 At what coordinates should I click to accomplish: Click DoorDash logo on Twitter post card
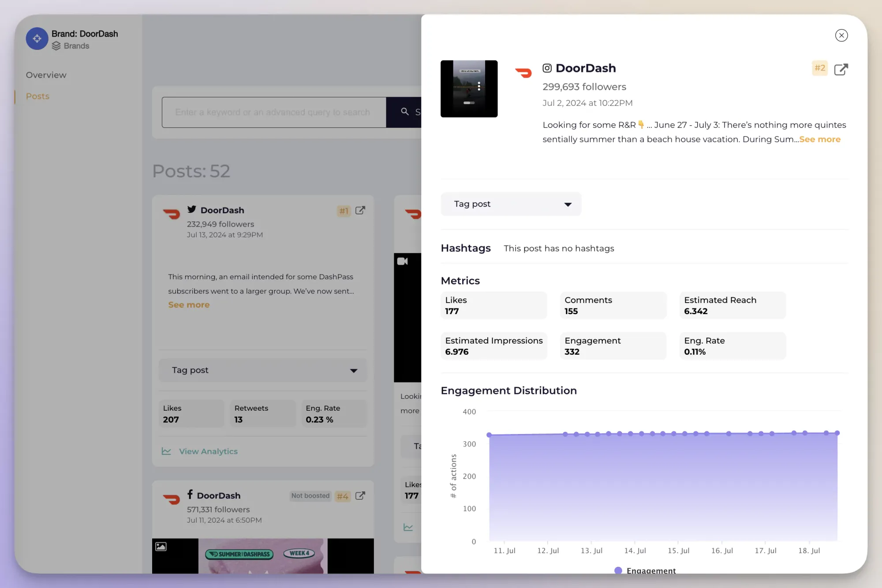point(172,214)
